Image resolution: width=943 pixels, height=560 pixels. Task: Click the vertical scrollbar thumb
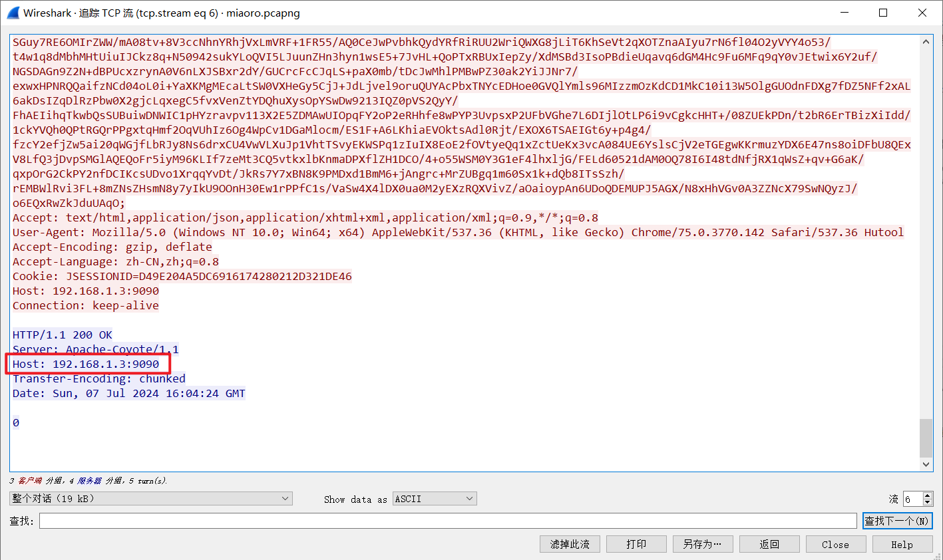[926, 438]
